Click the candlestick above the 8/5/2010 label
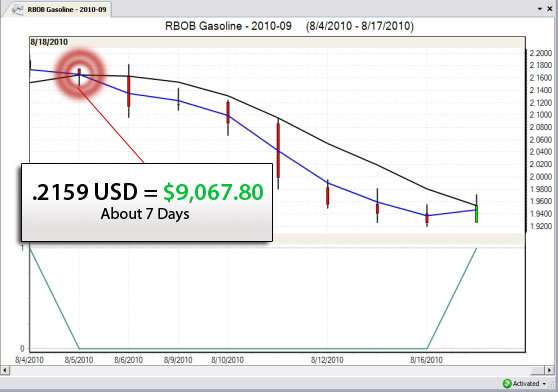This screenshot has height=392, width=558. (x=79, y=77)
